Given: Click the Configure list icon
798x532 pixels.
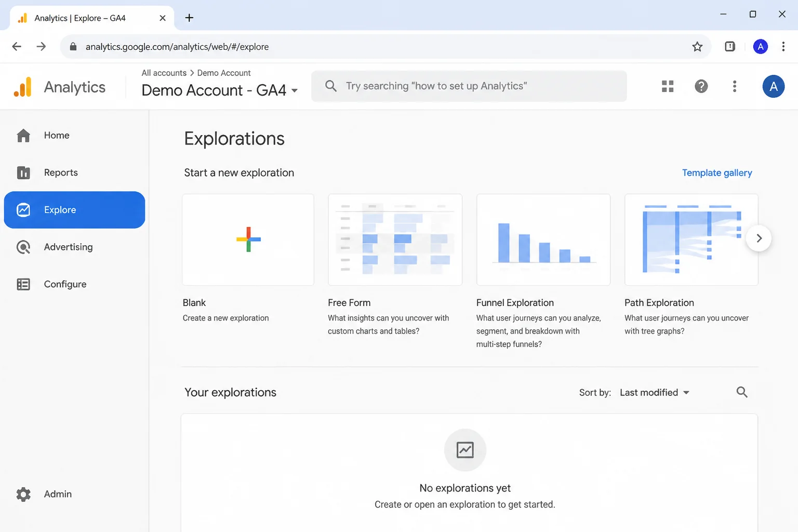Looking at the screenshot, I should click(23, 284).
